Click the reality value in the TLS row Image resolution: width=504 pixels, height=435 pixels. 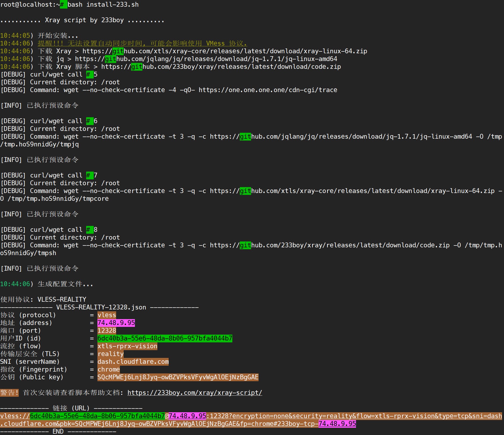point(110,354)
